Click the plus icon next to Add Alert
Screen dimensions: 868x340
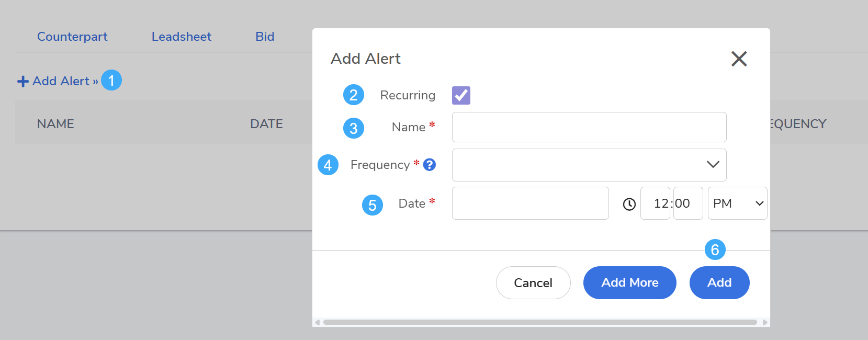click(x=23, y=81)
